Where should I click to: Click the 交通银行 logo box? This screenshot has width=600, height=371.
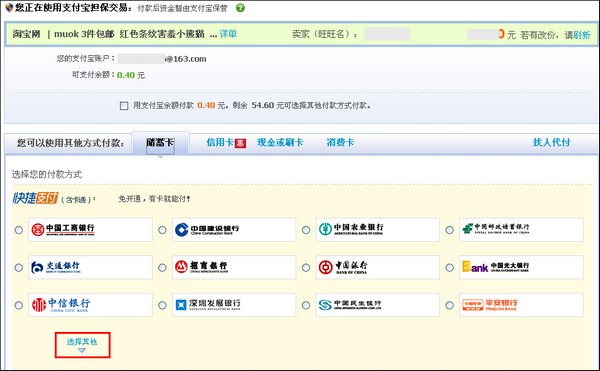[x=90, y=267]
